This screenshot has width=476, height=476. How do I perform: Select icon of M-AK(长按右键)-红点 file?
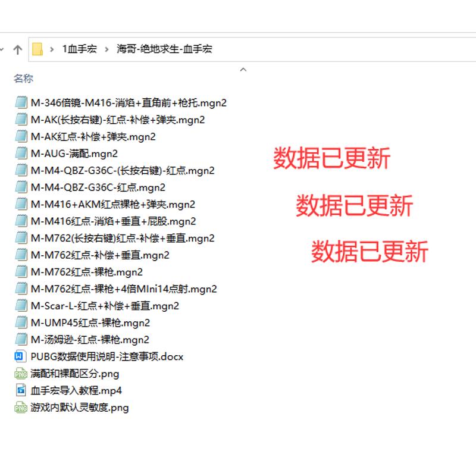coord(21,120)
